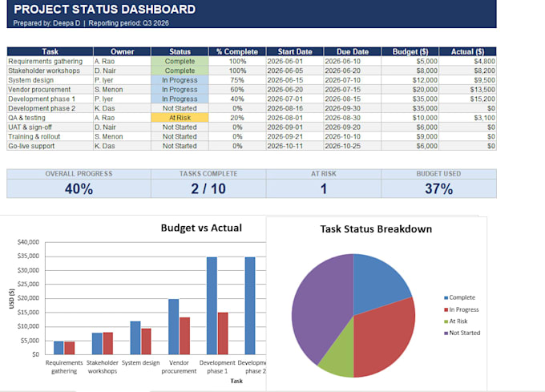Select the Tasks Complete 2 / 10 cell

[x=208, y=188]
